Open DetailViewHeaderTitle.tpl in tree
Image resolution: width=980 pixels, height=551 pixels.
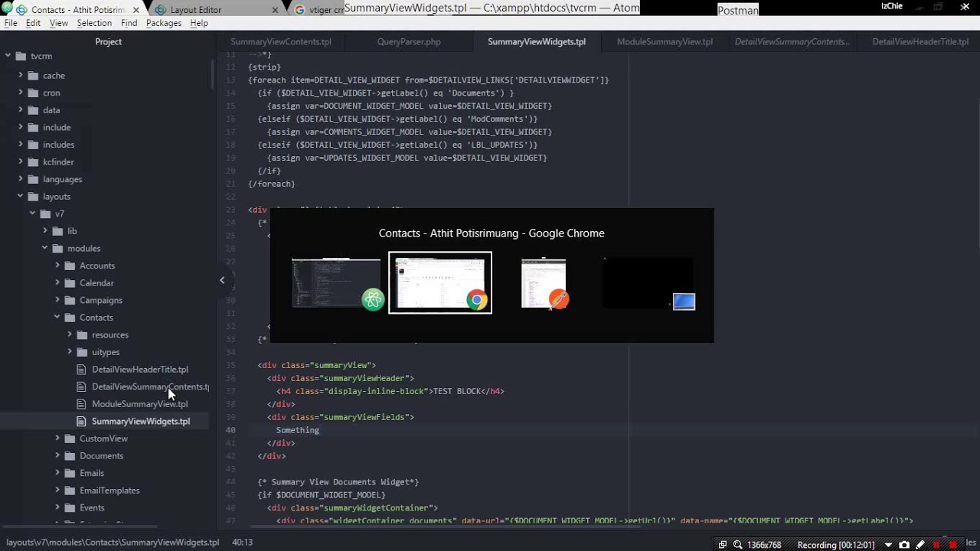tap(140, 370)
